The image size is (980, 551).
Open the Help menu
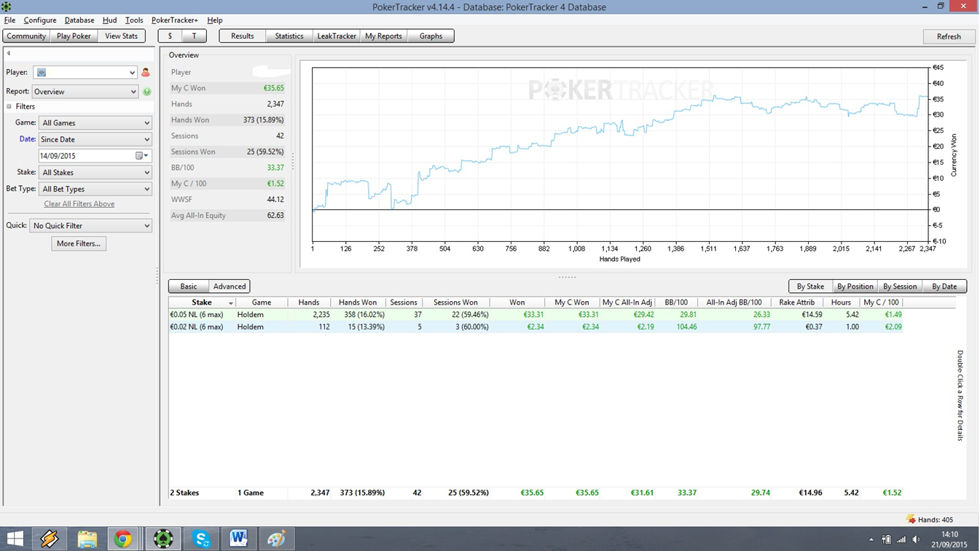click(215, 20)
